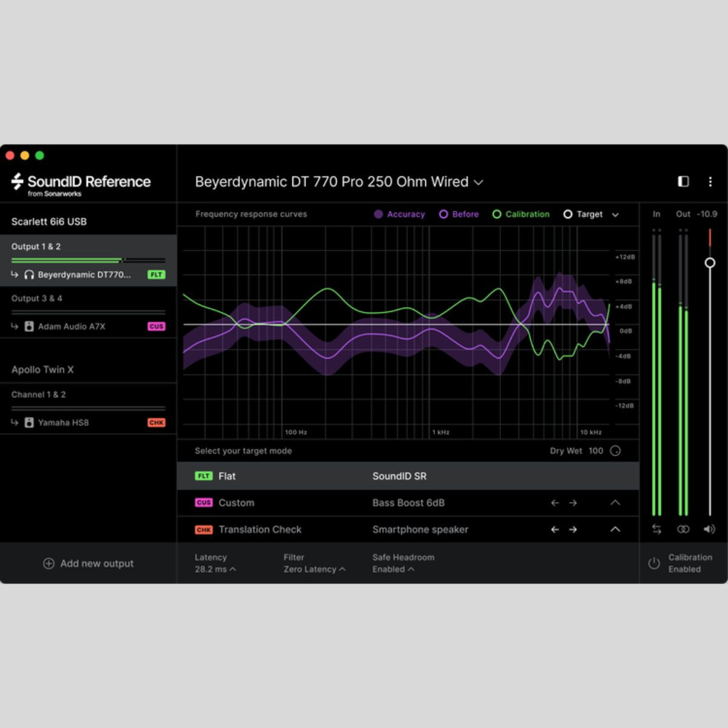Toggle the Accuracy curve visibility

399,214
